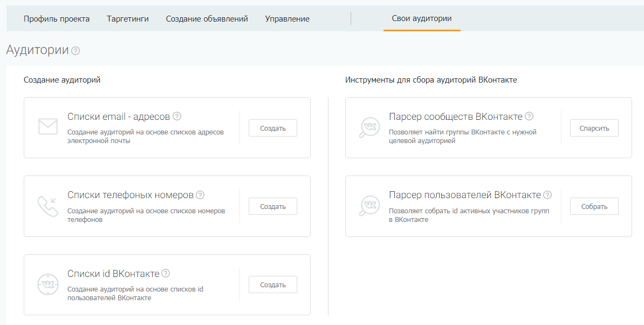644x325 pixels.
Task: Click the VK magnifier icon for user parser
Action: (x=369, y=206)
